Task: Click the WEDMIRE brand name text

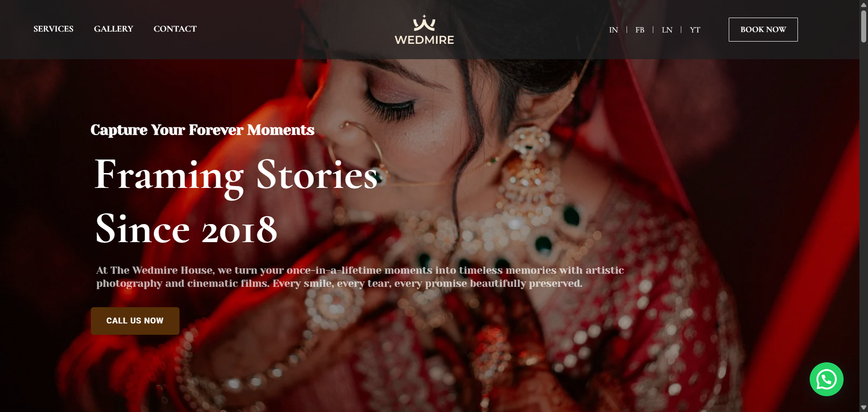Action: point(424,40)
